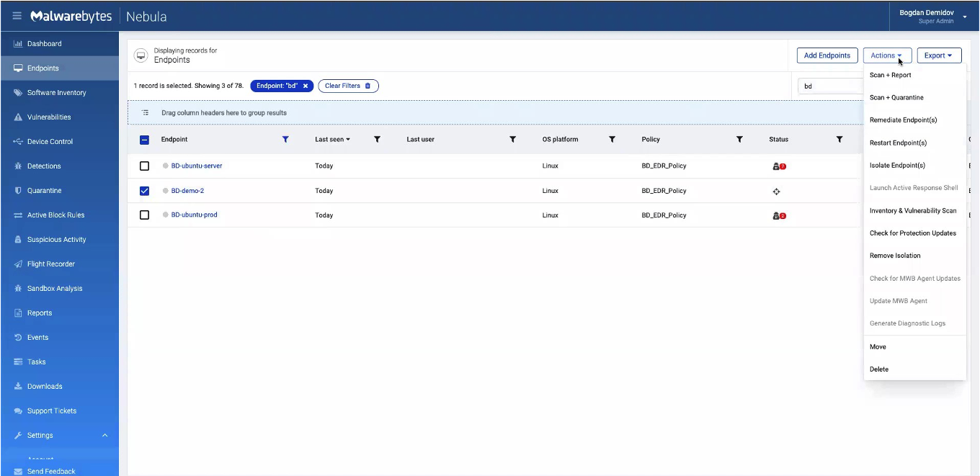This screenshot has width=980, height=476.
Task: Collapse the Actions dropdown button
Action: 888,55
